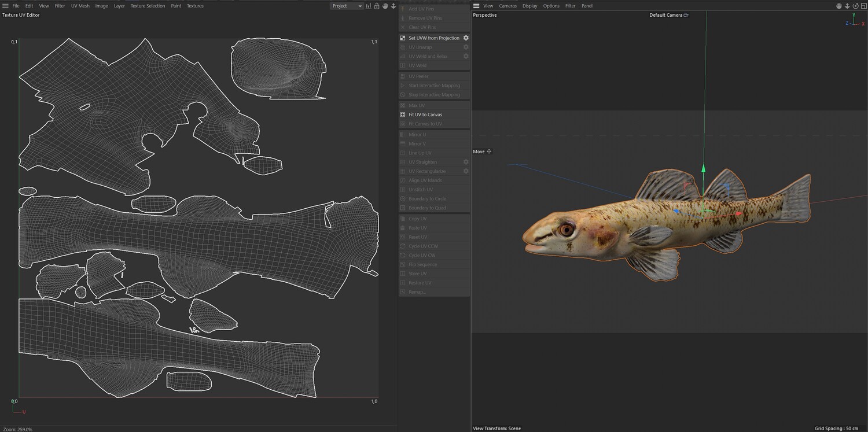This screenshot has height=432, width=868.
Task: Click Fit UV to Canvas
Action: coord(425,115)
